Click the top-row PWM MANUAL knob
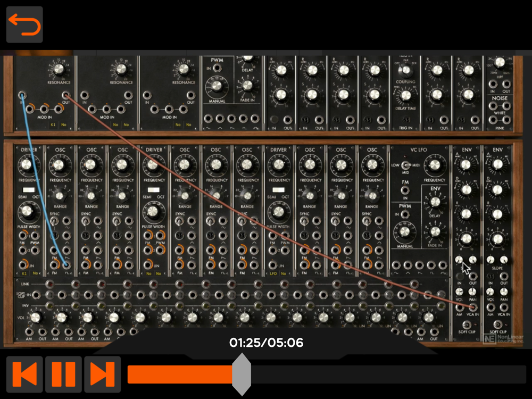The height and width of the screenshot is (399, 532). (216, 87)
